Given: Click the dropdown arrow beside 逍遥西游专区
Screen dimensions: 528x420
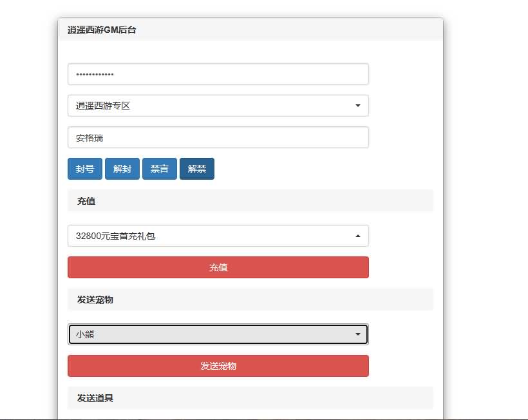Looking at the screenshot, I should point(358,106).
